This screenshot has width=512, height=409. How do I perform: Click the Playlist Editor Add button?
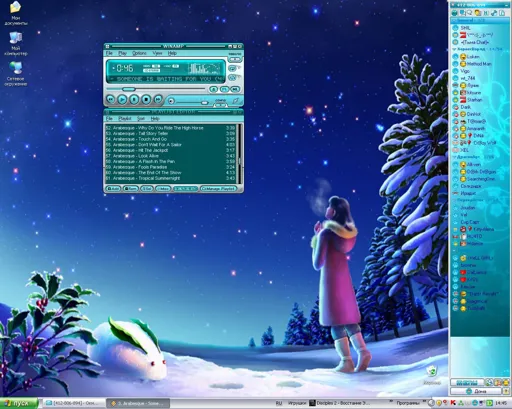[113, 189]
